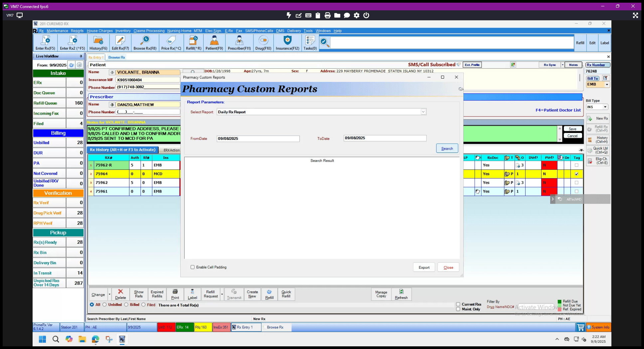
Task: Open History (F6) toolbar icon
Action: click(x=98, y=43)
